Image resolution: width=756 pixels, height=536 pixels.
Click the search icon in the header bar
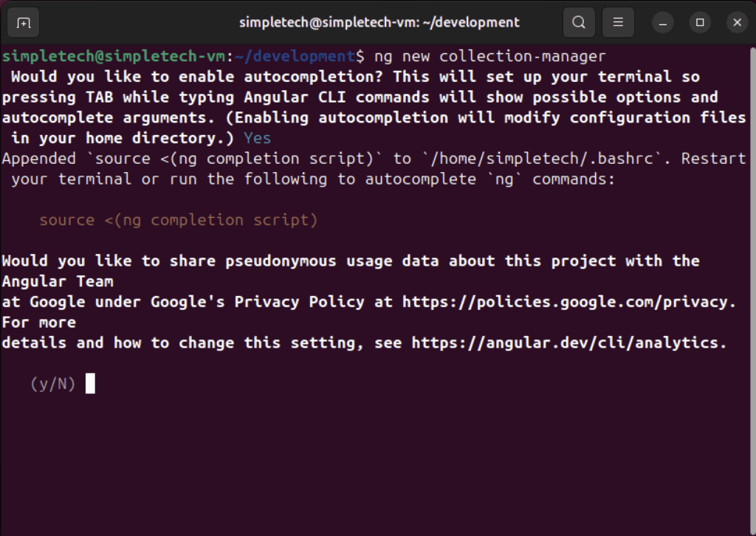579,23
